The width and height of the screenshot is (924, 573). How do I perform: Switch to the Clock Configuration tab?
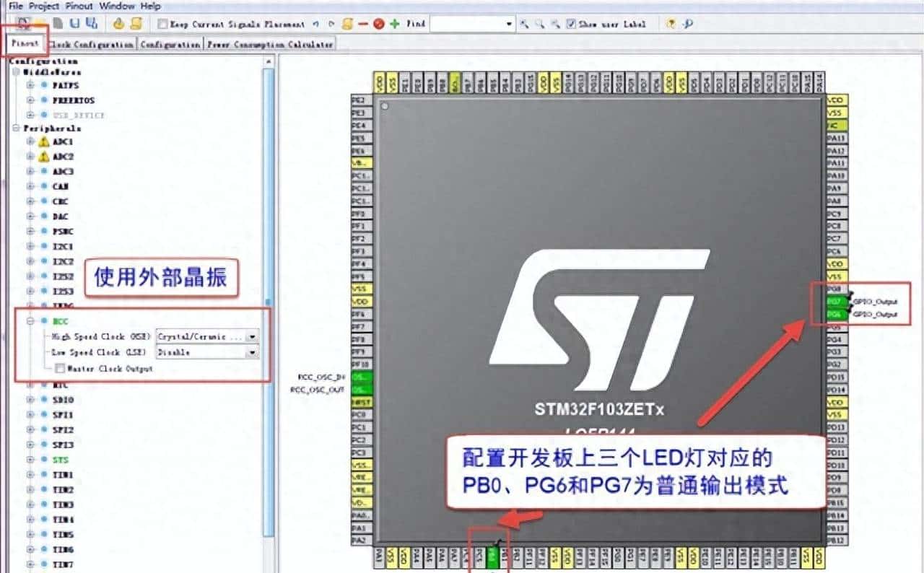coord(93,44)
